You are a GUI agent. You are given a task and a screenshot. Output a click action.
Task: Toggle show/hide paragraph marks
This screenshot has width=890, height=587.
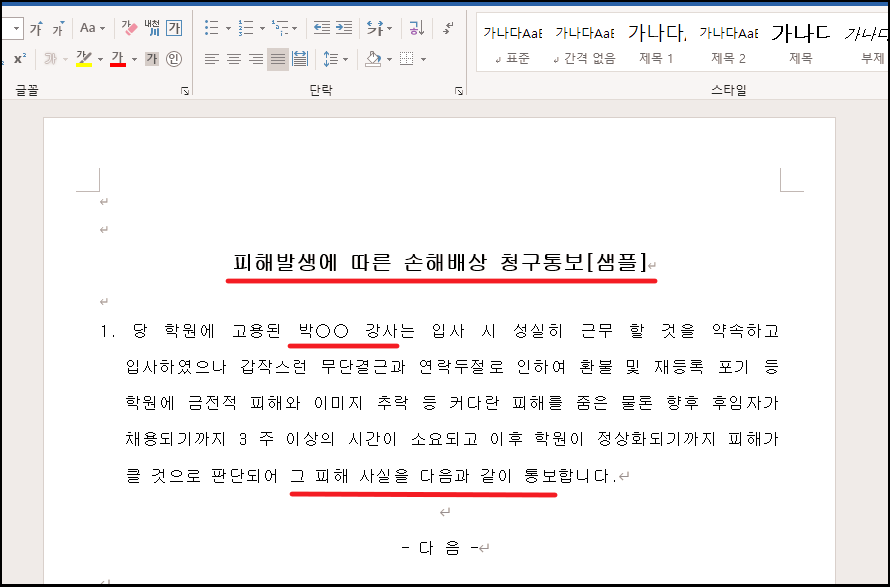point(448,28)
